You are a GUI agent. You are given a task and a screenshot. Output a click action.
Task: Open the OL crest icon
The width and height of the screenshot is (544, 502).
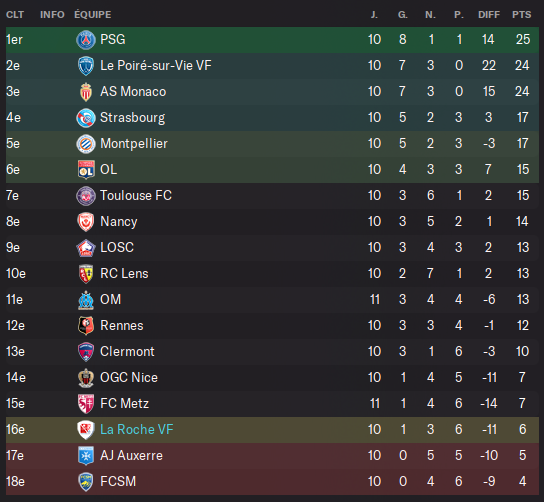pyautogui.click(x=86, y=170)
